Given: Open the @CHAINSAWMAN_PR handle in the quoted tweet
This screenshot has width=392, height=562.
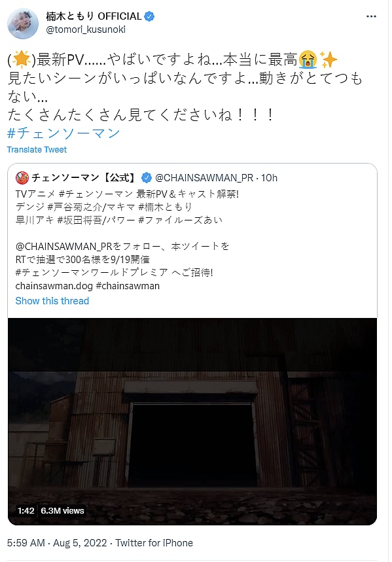Looking at the screenshot, I should pyautogui.click(x=204, y=178).
